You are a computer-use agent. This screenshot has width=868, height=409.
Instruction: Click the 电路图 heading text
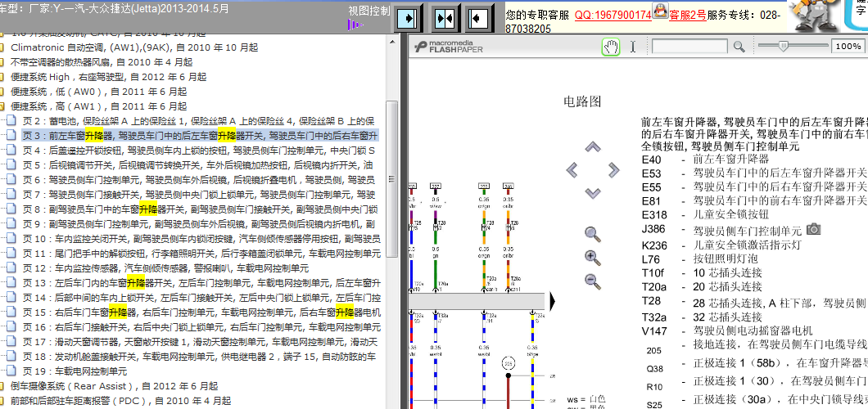point(581,101)
